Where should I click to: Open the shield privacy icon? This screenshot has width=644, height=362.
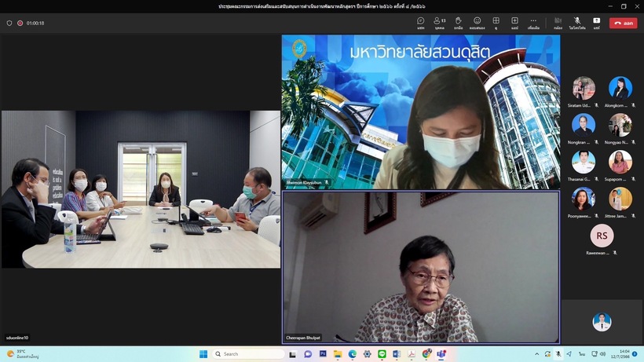(9, 24)
